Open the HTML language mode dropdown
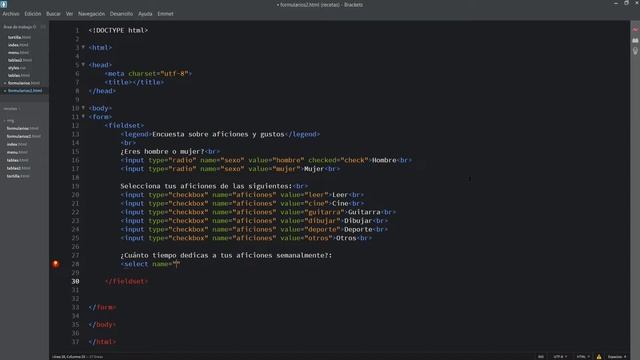640x360 pixels. coord(582,357)
